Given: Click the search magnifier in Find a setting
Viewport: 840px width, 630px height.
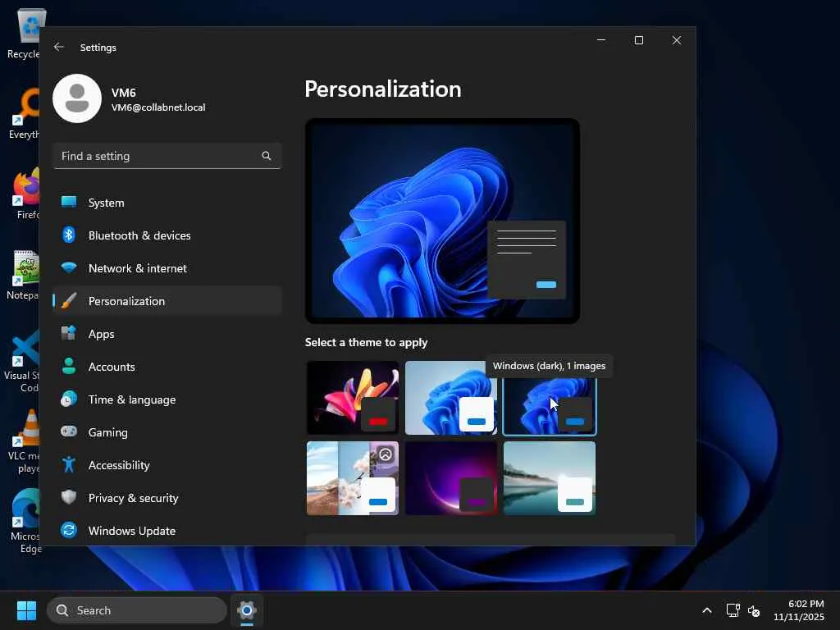Looking at the screenshot, I should 267,156.
